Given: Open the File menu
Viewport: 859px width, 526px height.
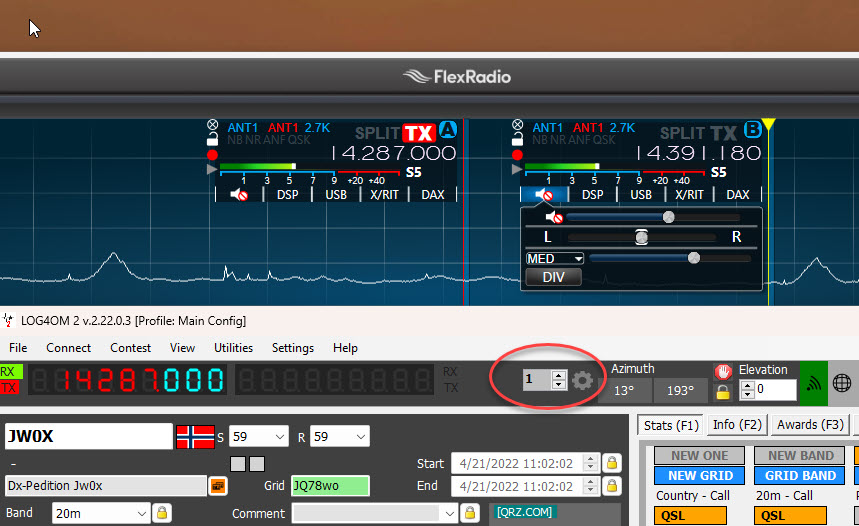Looking at the screenshot, I should (x=18, y=348).
